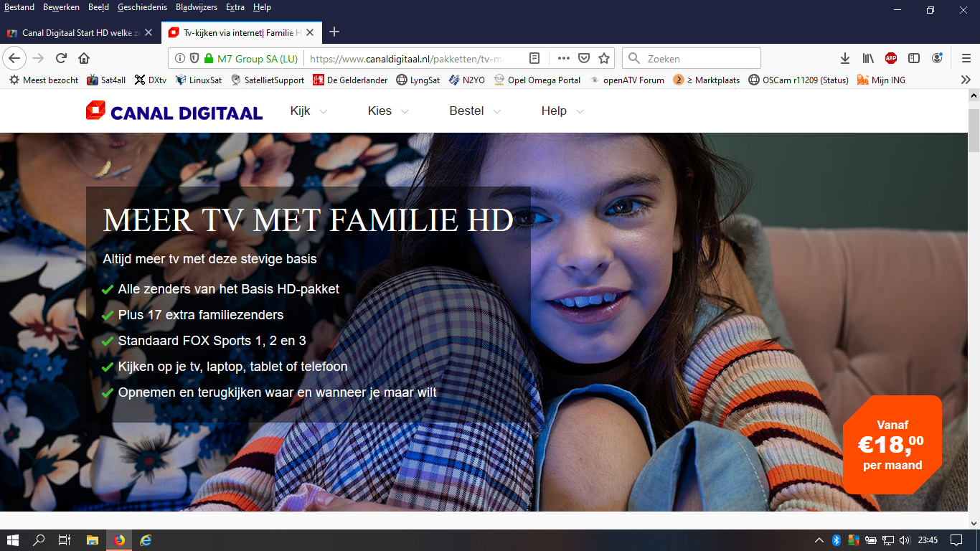Open OSCam r11209 (Status) bookmark
This screenshot has height=551, width=980.
coord(798,80)
